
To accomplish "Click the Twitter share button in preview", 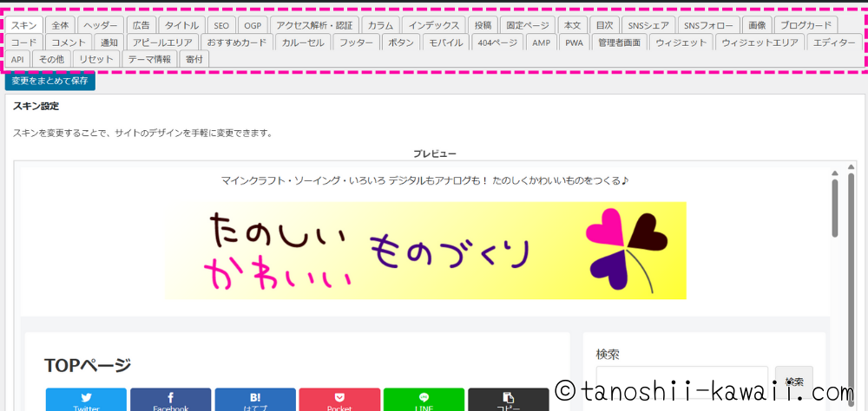I will [x=86, y=400].
